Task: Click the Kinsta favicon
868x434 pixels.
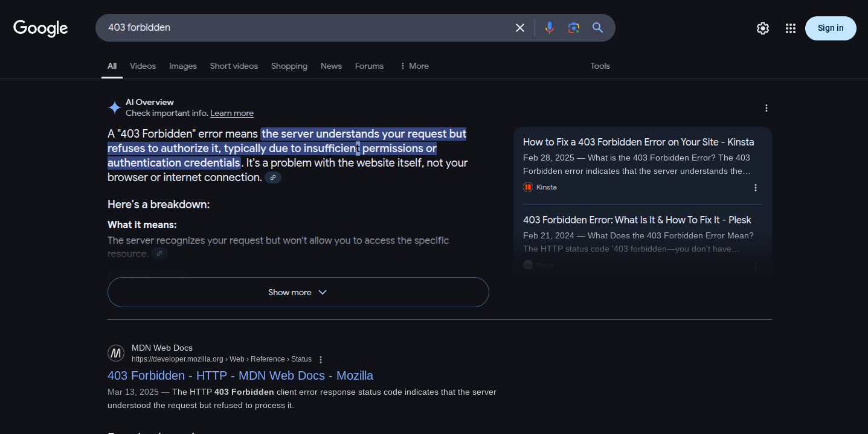Action: pos(528,187)
